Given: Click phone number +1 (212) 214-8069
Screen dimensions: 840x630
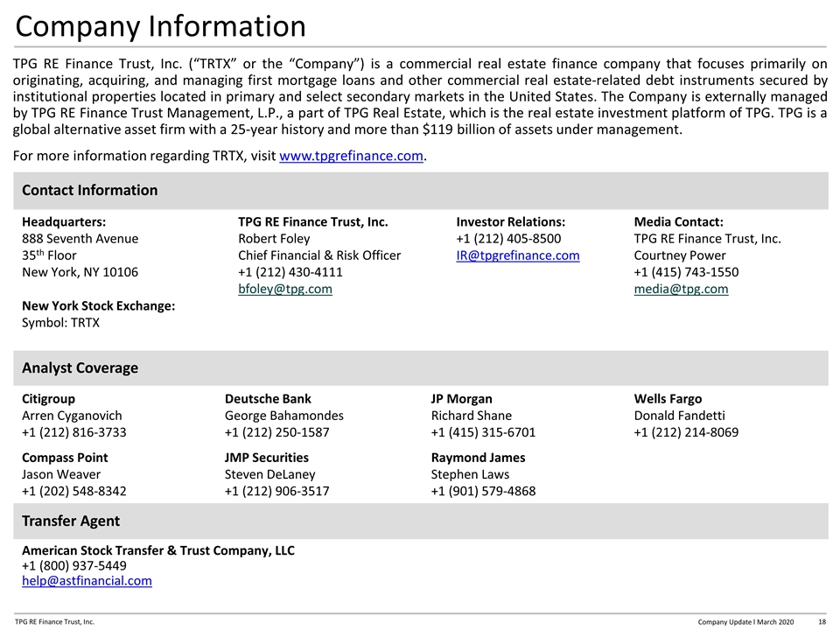Looking at the screenshot, I should tap(686, 432).
